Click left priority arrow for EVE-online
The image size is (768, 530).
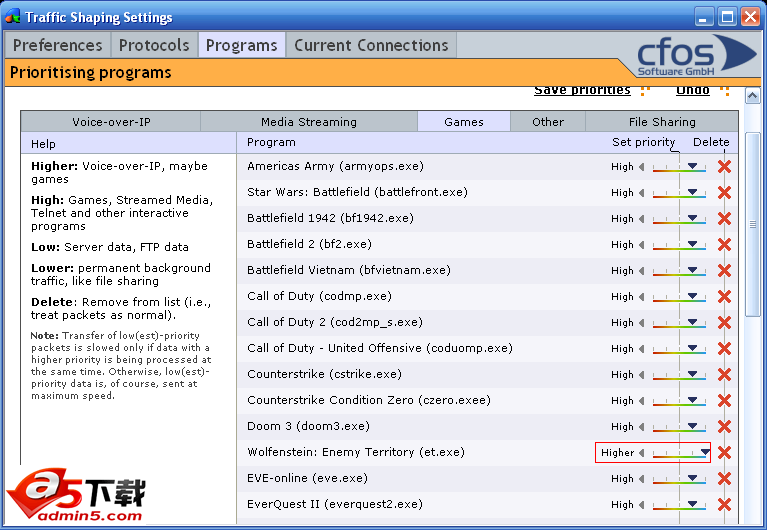pyautogui.click(x=642, y=479)
